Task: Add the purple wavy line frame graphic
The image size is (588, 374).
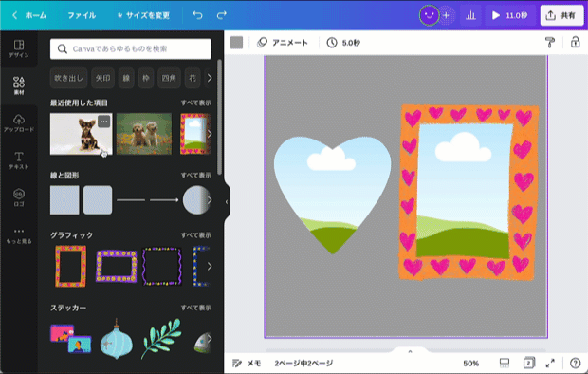Action: [162, 266]
